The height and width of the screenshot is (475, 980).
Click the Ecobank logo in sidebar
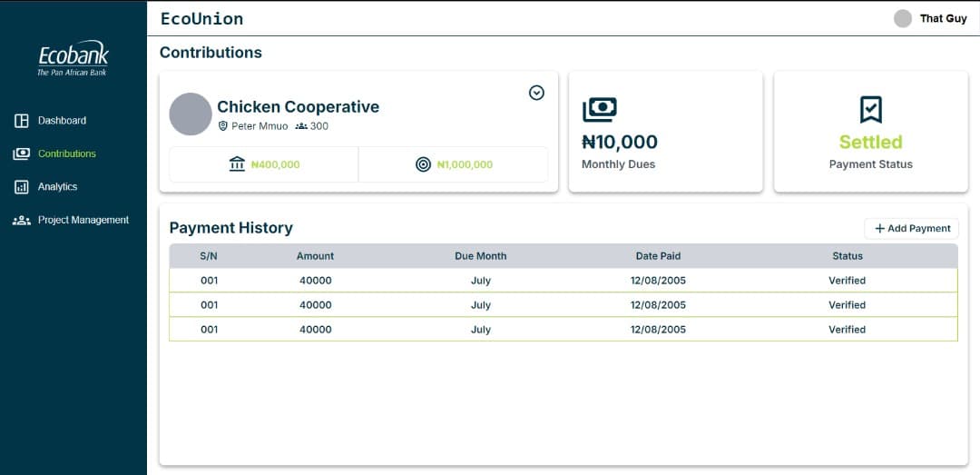click(73, 58)
